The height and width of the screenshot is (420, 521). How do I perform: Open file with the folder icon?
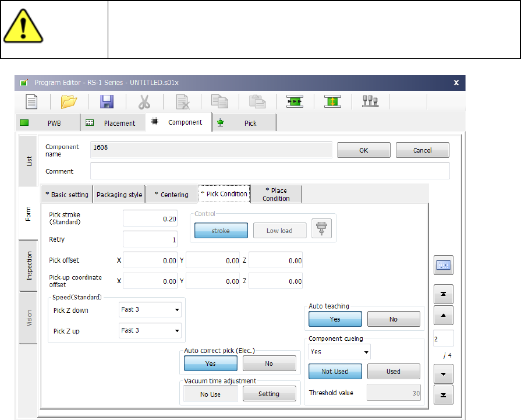69,101
